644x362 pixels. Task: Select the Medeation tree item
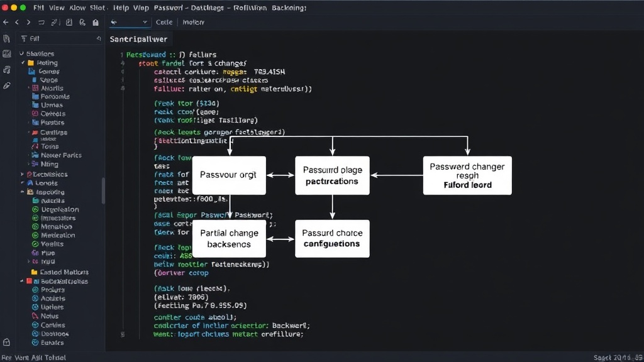pos(58,235)
